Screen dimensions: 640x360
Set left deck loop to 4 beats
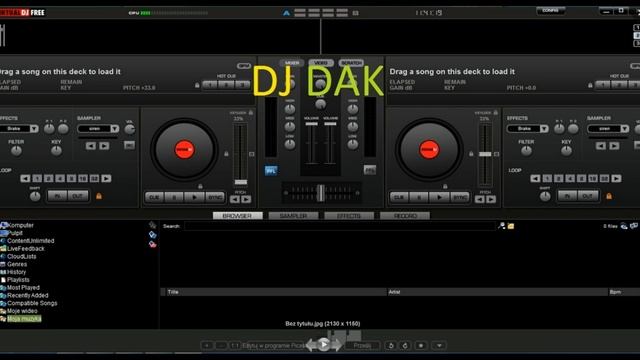(x=60, y=178)
